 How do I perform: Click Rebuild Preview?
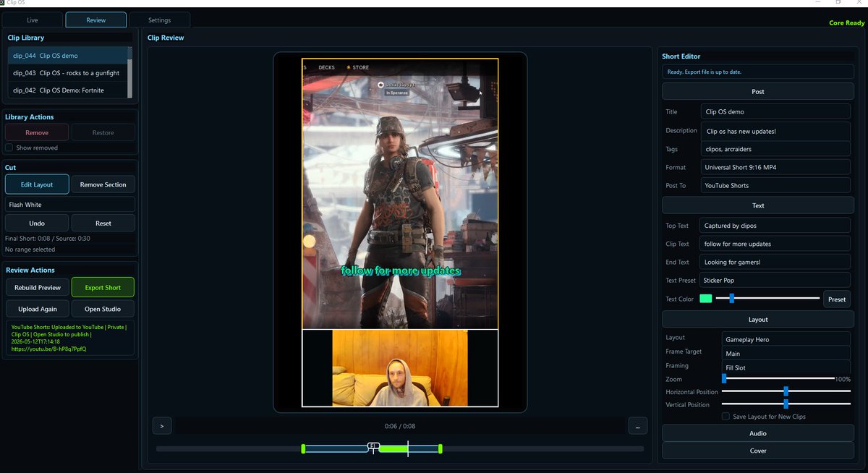(x=38, y=287)
